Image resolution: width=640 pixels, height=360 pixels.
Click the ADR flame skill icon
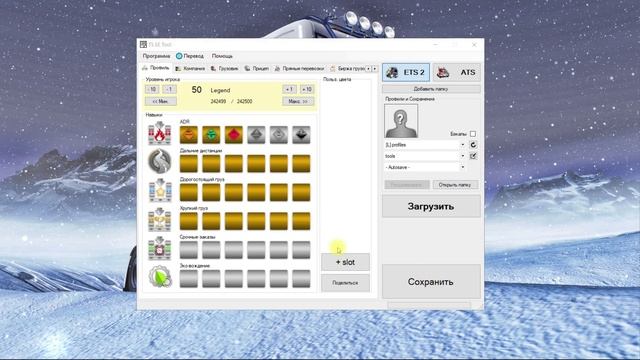coord(160,133)
